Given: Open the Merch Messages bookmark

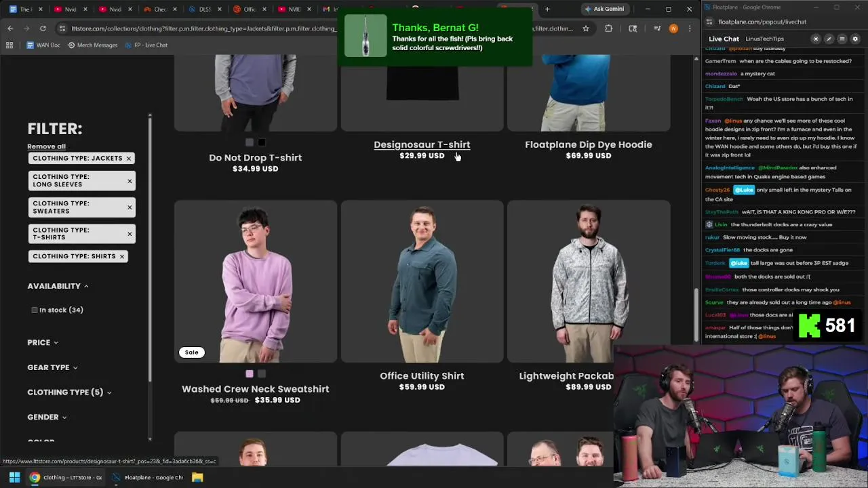Looking at the screenshot, I should tap(92, 45).
